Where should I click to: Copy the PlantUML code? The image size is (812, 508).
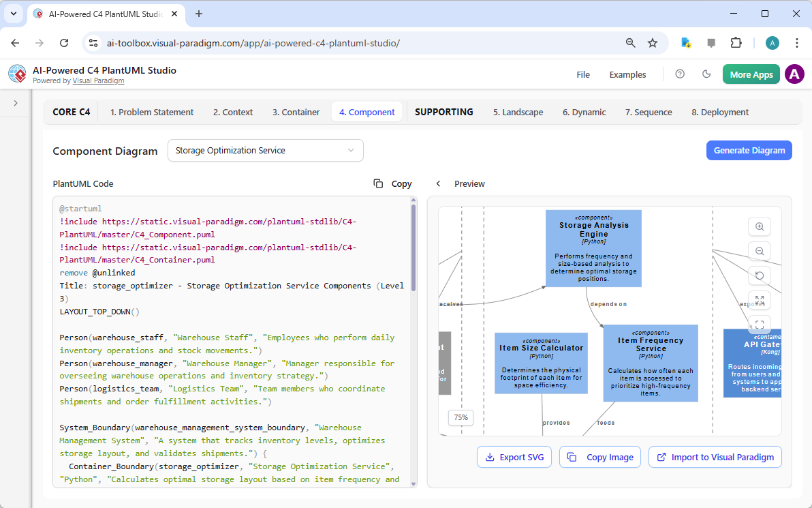click(392, 183)
